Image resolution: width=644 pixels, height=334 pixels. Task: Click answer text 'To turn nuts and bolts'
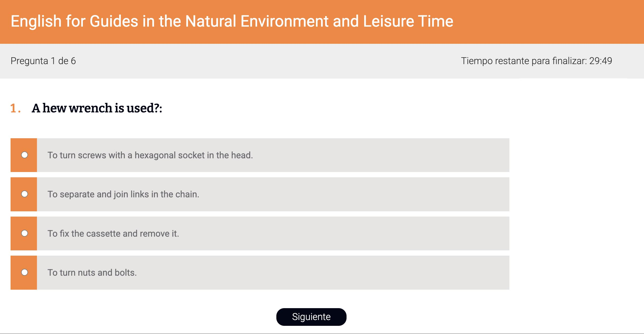pyautogui.click(x=92, y=273)
